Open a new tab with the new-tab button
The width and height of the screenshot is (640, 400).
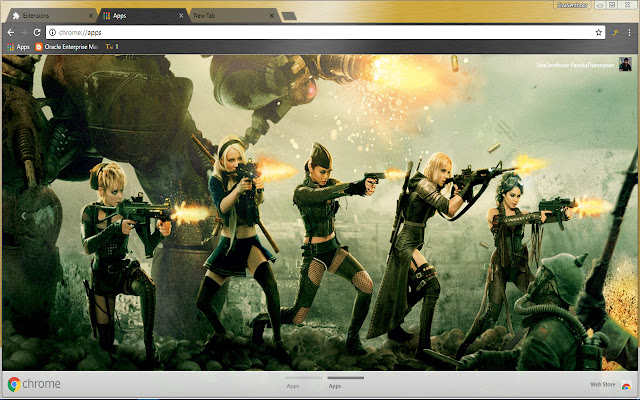289,16
